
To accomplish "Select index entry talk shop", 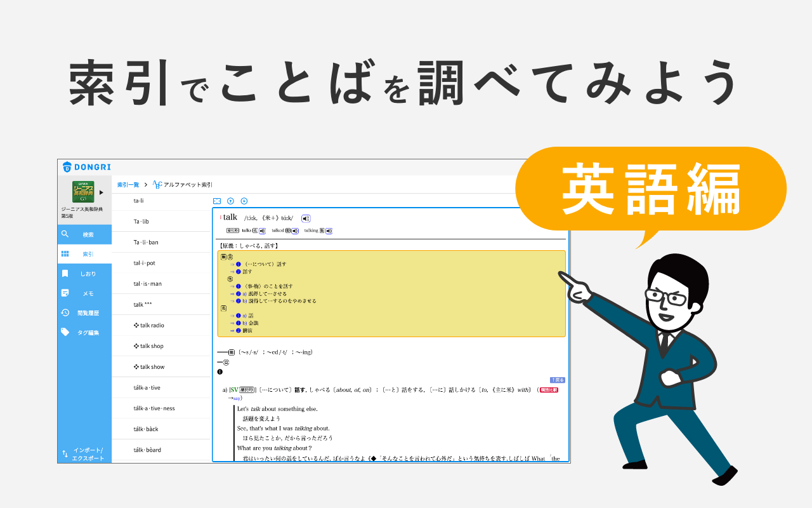I will (161, 346).
